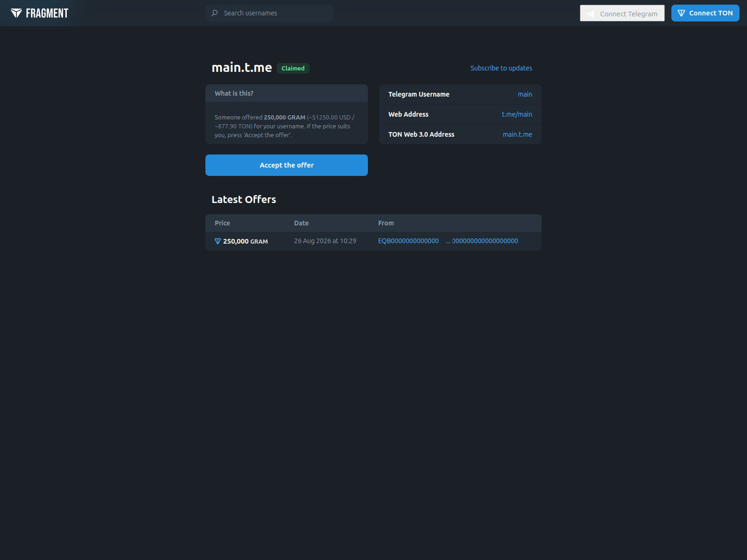Click the 250,000 GRAM price cell

[241, 241]
